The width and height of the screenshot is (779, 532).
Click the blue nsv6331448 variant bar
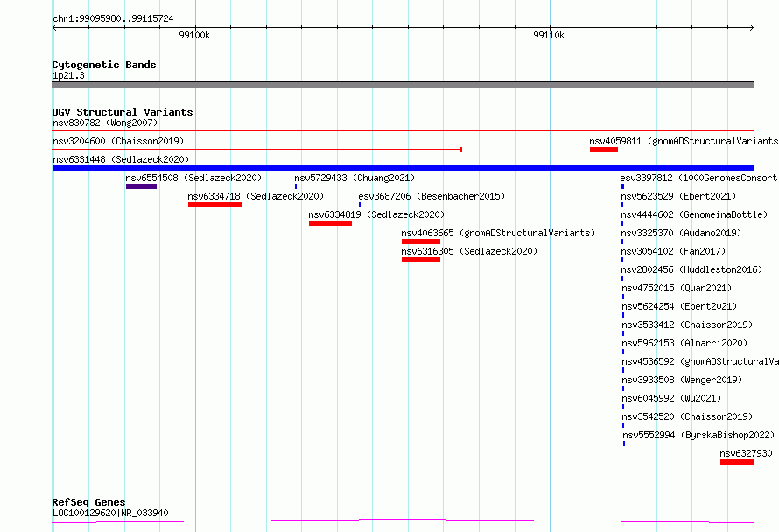pyautogui.click(x=403, y=168)
